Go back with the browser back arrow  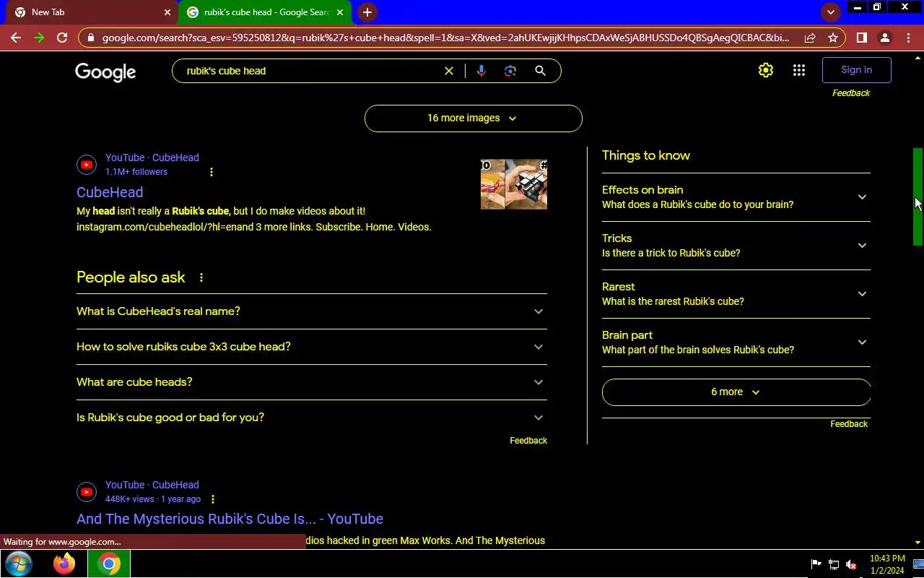tap(16, 38)
